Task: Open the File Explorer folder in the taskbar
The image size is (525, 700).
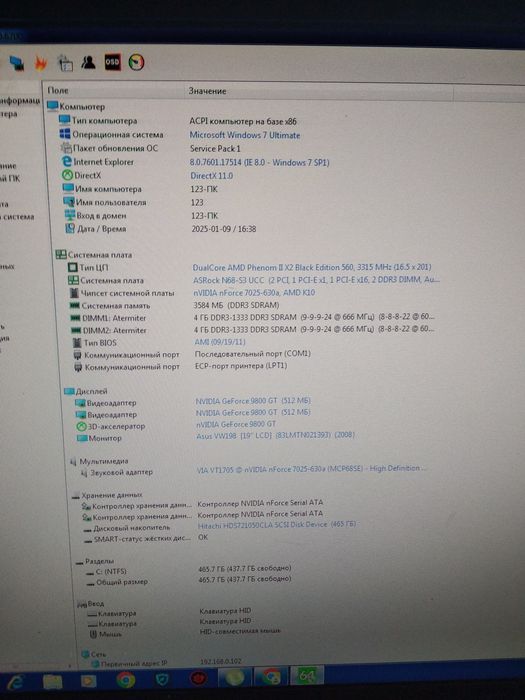Action: [52, 681]
